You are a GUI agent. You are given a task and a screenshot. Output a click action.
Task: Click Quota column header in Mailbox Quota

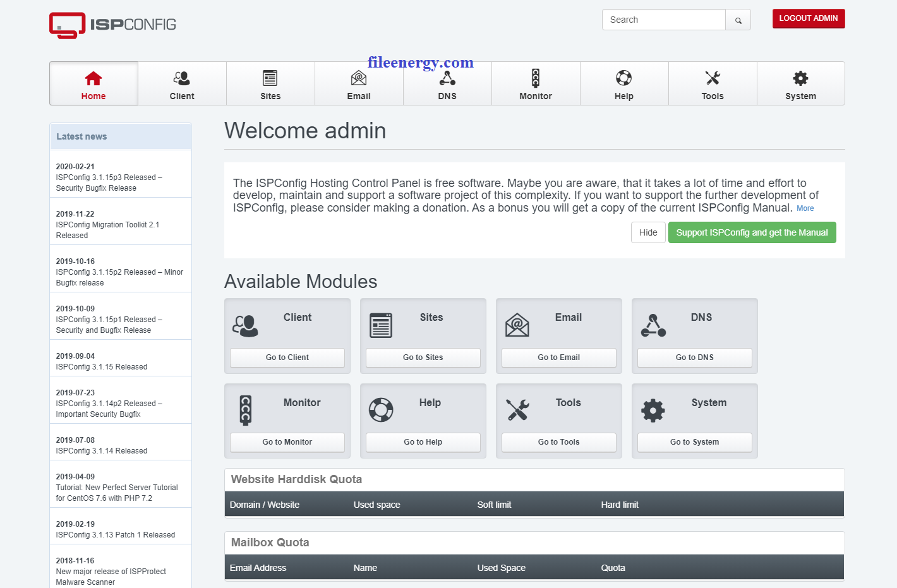[x=613, y=568]
